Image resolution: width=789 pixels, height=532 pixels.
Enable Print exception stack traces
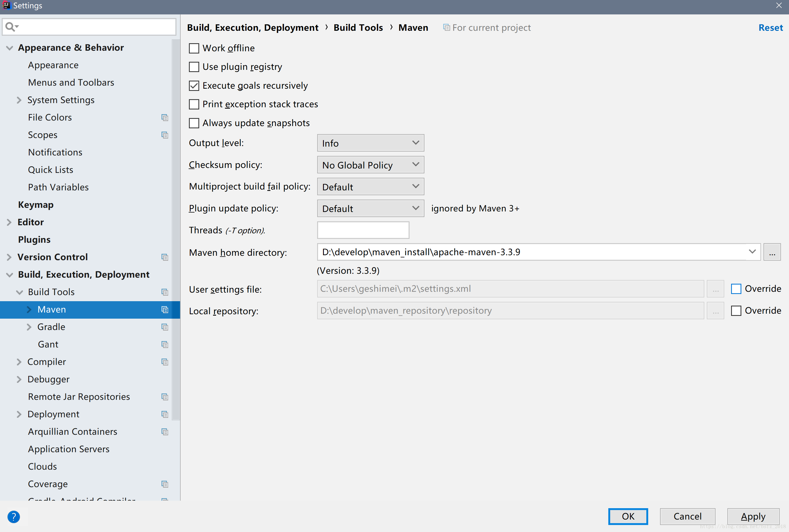tap(194, 104)
